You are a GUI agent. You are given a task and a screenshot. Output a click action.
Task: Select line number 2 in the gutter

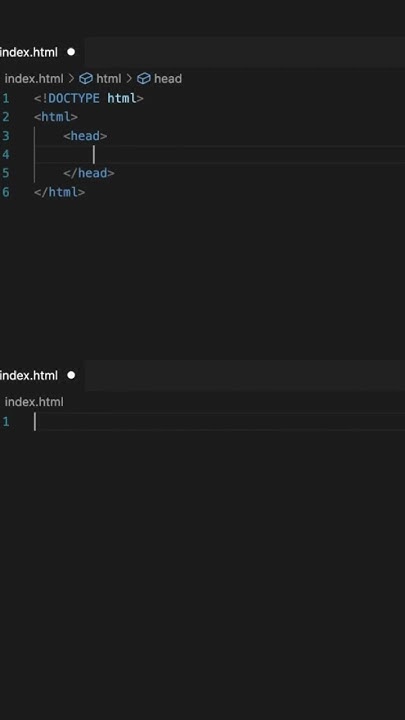point(6,117)
